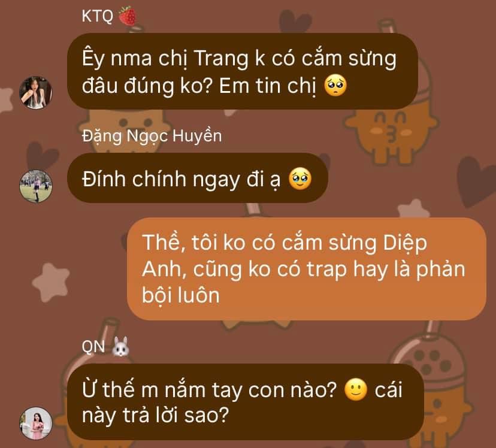The height and width of the screenshot is (448, 496).
Task: Tap message 'Ëy nma chị Trang k có cắm sừng'
Action: (x=243, y=71)
